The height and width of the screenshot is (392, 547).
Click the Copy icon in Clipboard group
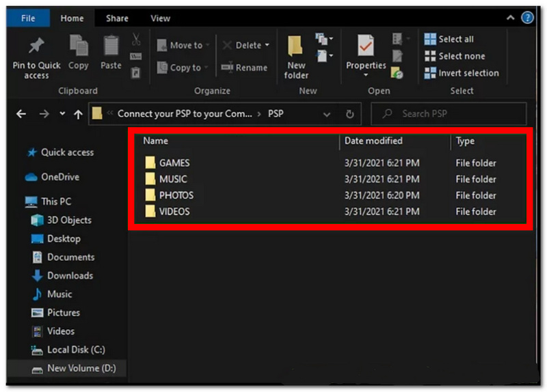pyautogui.click(x=79, y=45)
